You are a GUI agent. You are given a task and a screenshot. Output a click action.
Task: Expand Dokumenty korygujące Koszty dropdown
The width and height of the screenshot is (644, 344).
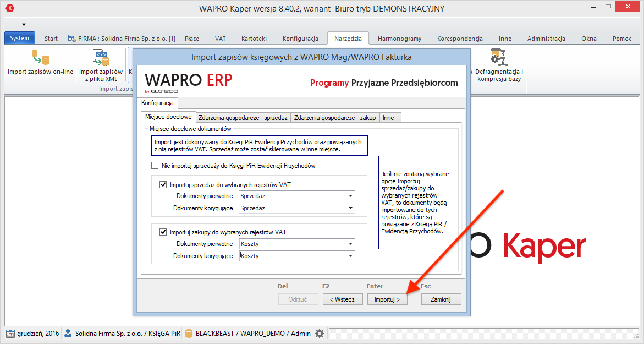(350, 255)
